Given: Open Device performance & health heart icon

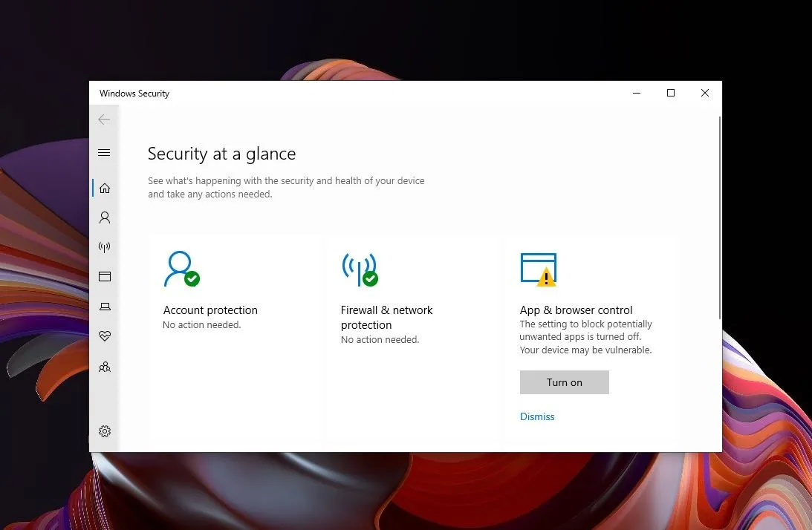Looking at the screenshot, I should point(105,336).
